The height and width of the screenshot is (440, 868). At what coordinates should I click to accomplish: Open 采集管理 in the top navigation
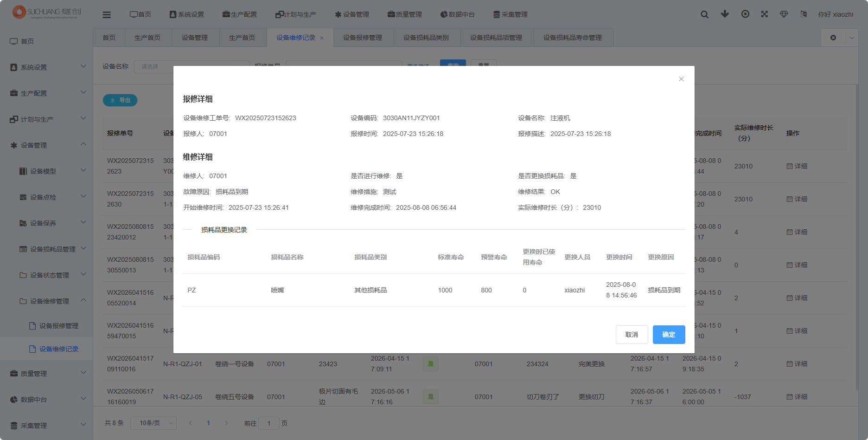point(511,14)
